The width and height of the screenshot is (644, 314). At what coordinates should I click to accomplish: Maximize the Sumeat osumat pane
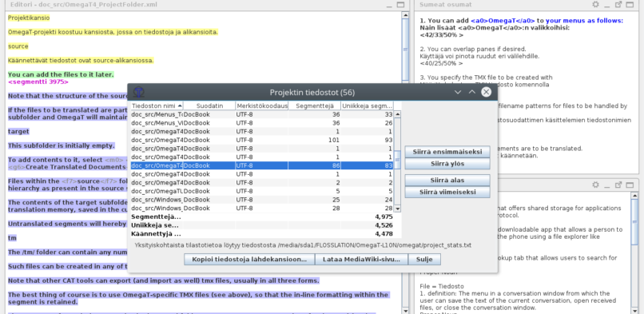630,5
